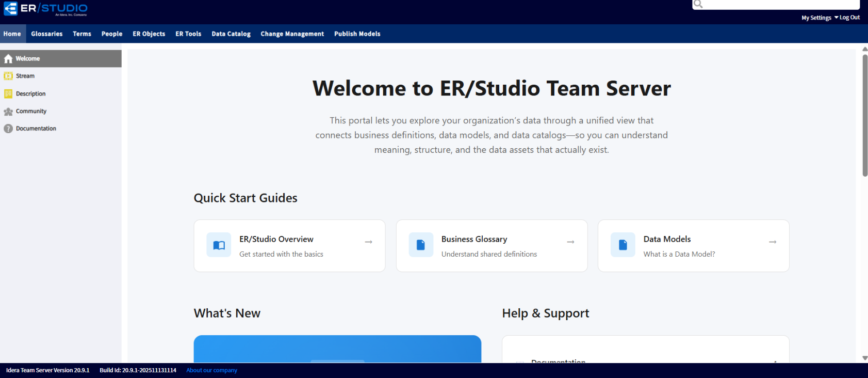
Task: Open the Business Glossary guide title
Action: click(x=474, y=239)
